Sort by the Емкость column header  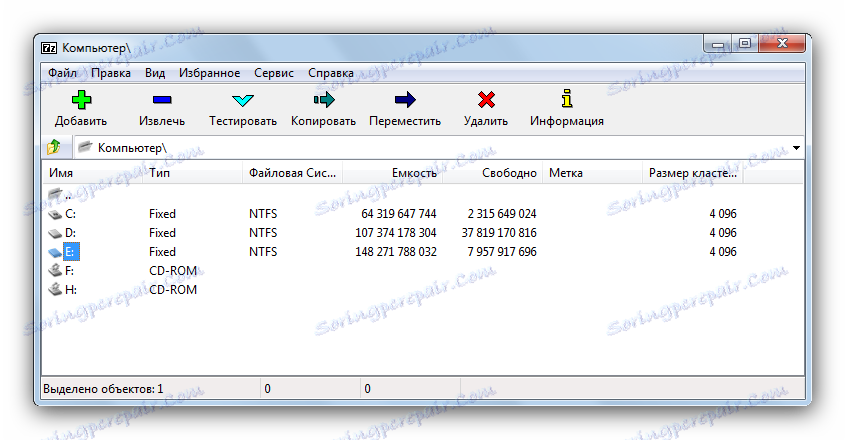[x=392, y=173]
